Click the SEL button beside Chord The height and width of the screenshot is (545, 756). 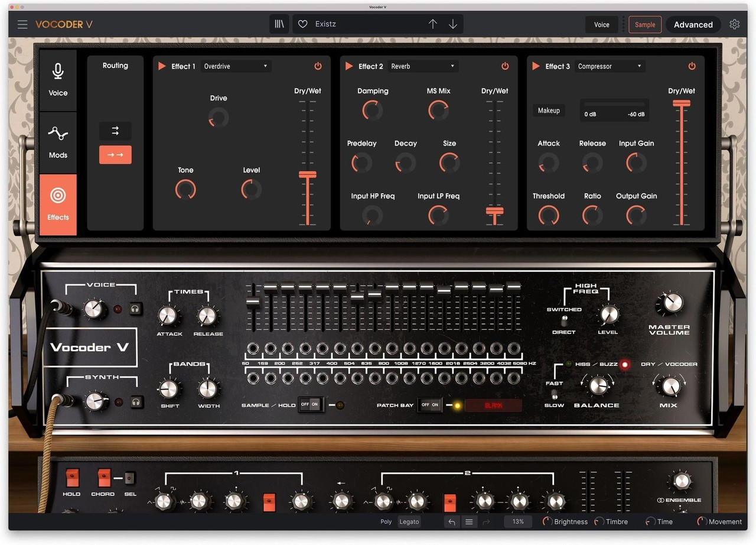click(130, 478)
